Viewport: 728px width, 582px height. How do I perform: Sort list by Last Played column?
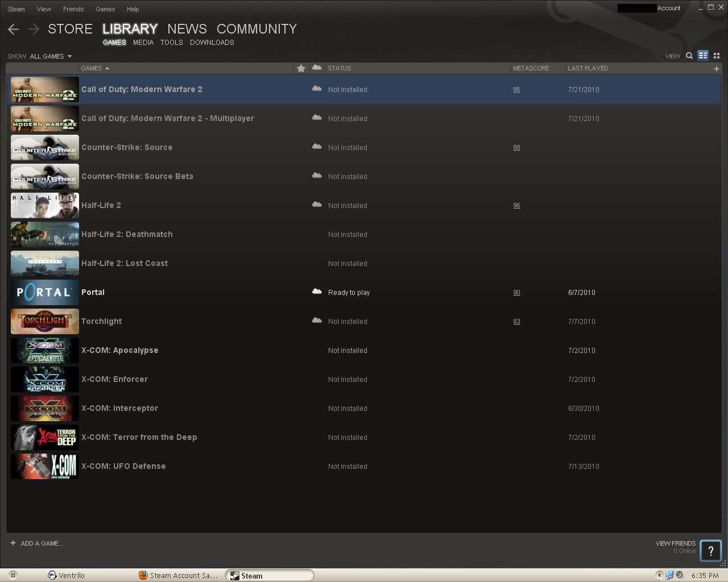click(588, 68)
